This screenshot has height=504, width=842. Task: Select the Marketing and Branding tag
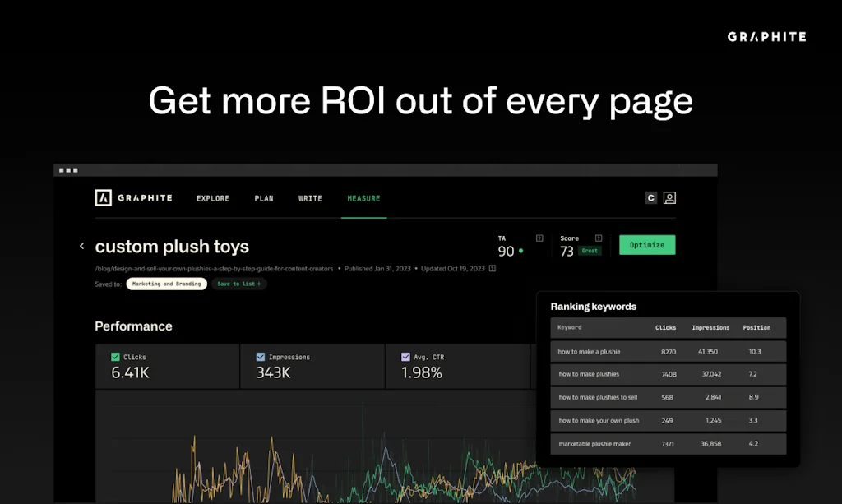(165, 283)
